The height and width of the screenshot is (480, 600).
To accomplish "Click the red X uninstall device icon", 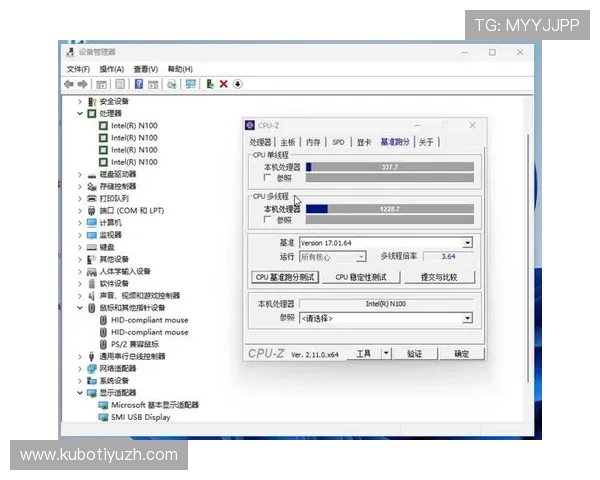I will [x=224, y=84].
